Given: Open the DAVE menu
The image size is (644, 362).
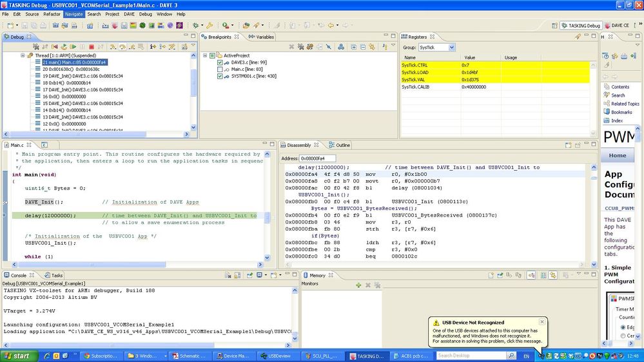Looking at the screenshot, I should coord(129,14).
